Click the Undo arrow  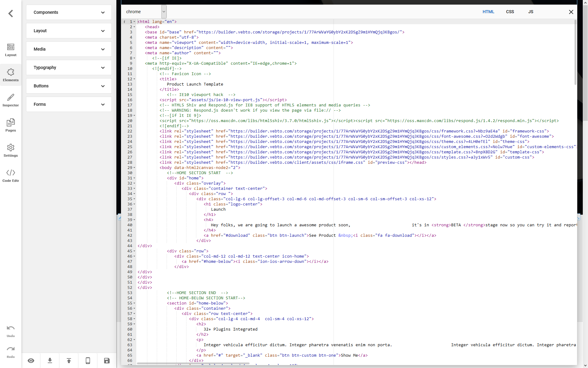[11, 331]
